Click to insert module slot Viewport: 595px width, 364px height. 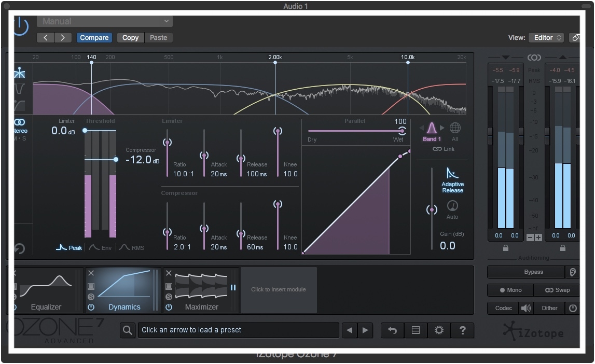(x=279, y=290)
